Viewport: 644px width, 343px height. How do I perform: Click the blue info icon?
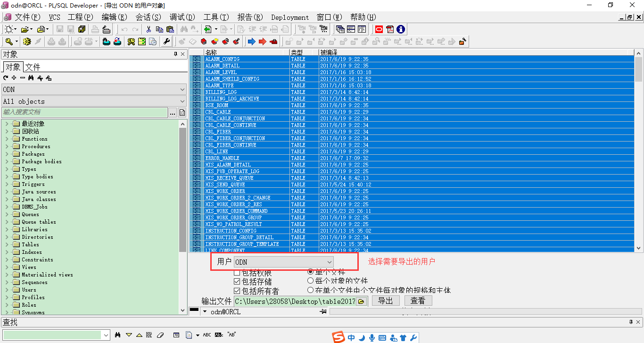point(401,29)
